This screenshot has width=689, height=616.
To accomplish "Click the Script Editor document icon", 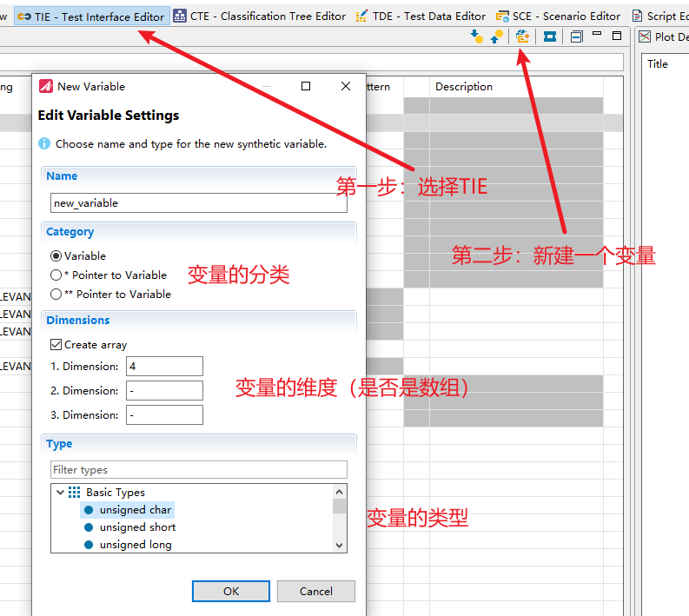I will tap(637, 17).
